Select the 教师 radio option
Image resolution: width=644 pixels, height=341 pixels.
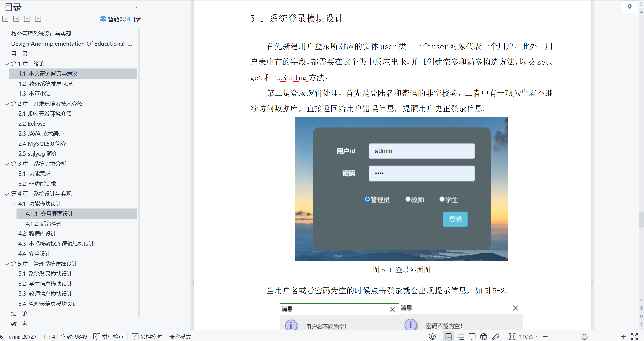point(408,199)
